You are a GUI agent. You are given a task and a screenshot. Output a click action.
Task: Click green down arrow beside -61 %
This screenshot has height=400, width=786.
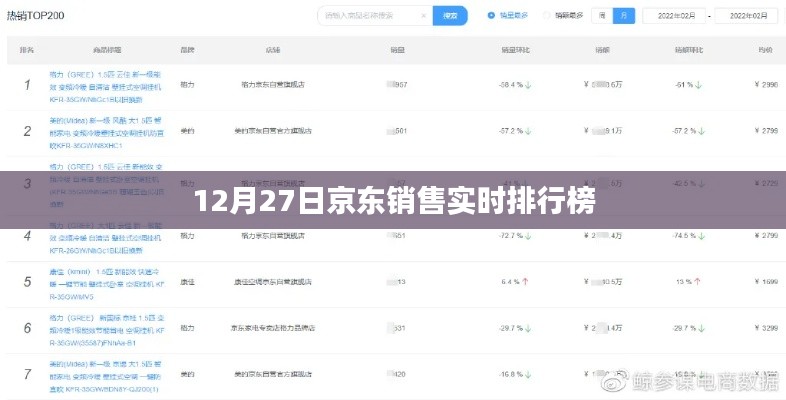[699, 85]
